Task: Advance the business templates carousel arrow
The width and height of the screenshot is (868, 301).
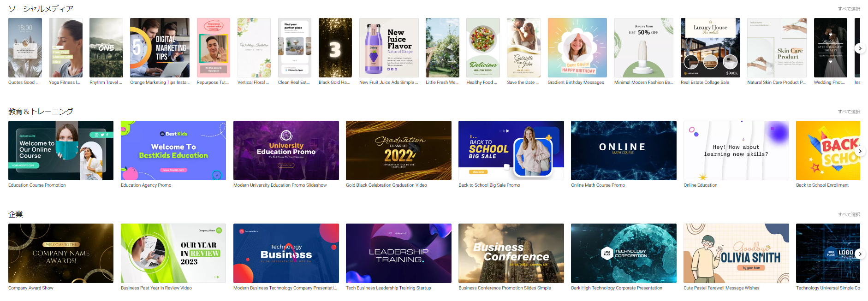Action: pos(860,254)
